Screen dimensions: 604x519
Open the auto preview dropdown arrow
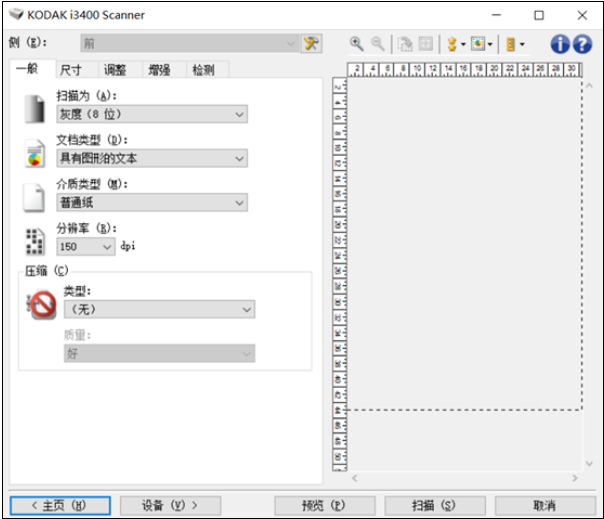[490, 44]
